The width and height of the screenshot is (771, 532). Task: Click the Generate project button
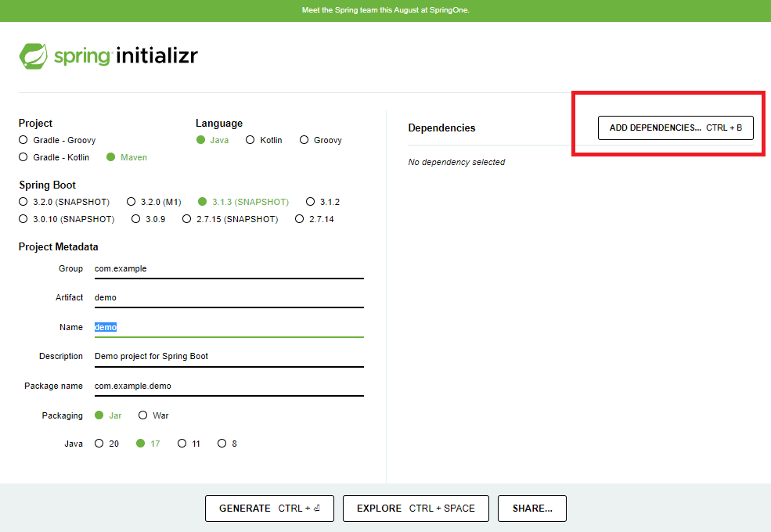point(269,509)
